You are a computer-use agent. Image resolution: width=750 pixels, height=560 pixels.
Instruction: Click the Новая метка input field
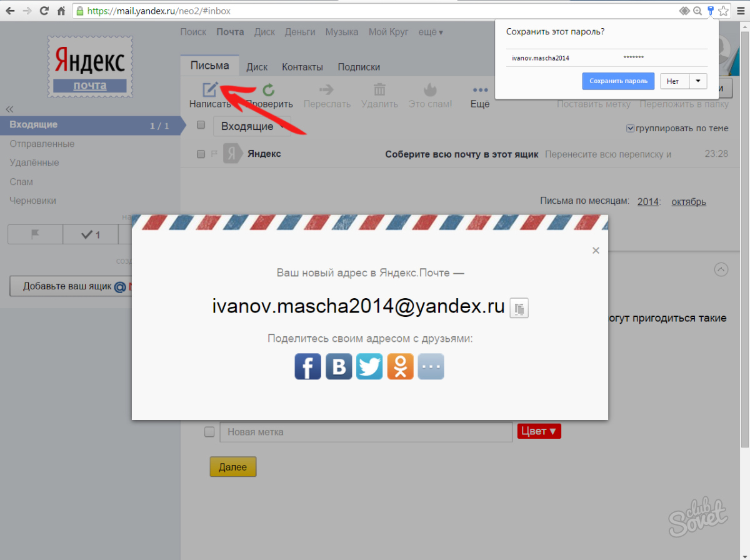tap(366, 432)
